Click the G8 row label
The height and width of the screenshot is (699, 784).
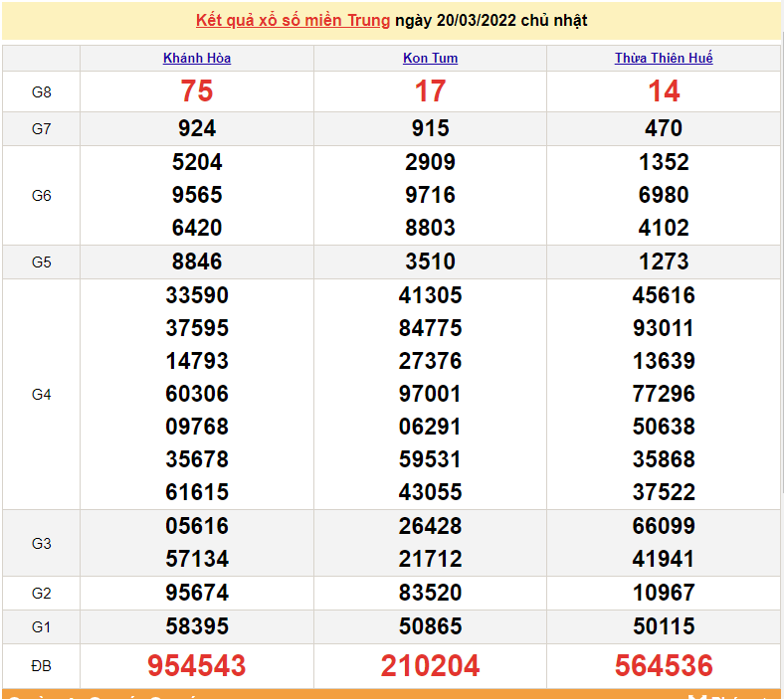41,92
